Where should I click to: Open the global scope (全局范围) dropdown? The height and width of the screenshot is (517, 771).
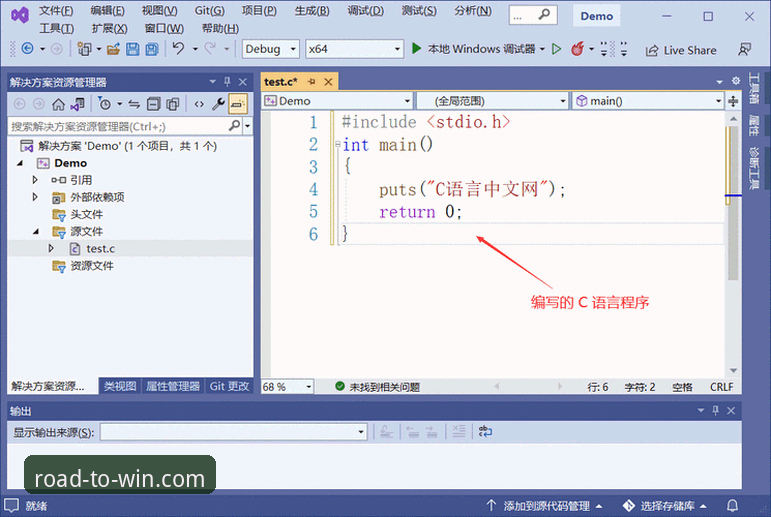pos(493,101)
